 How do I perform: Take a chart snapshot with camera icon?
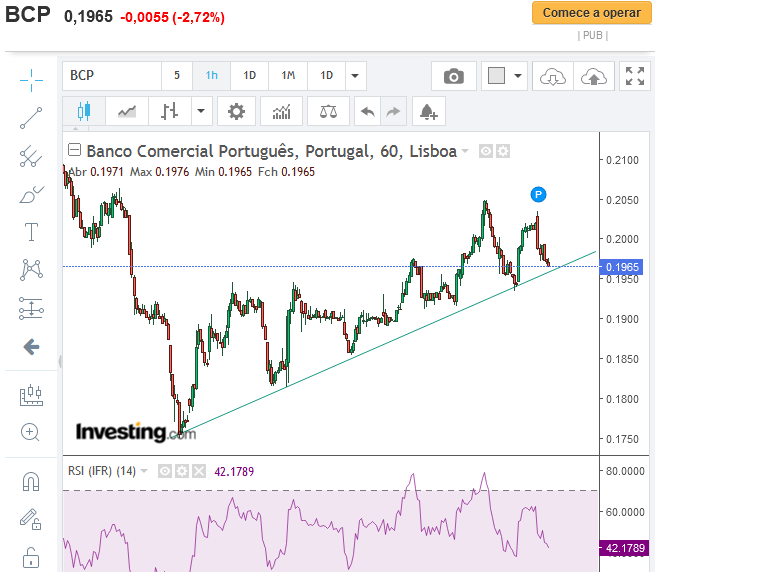coord(454,76)
